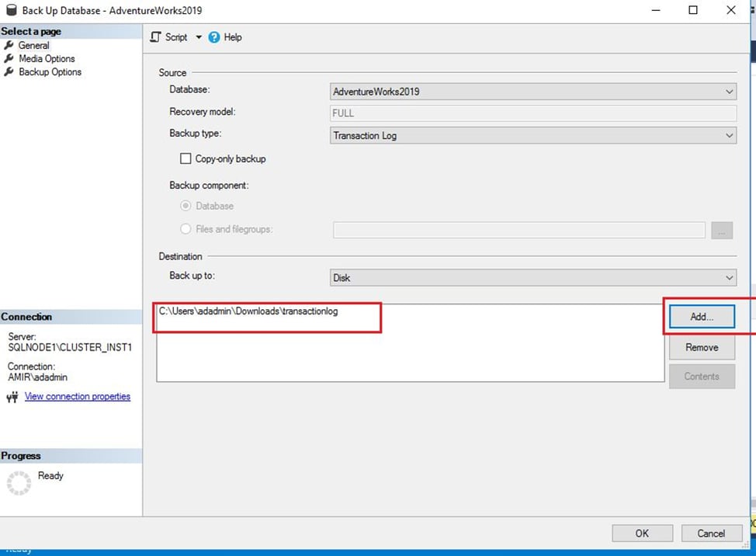756x556 pixels.
Task: Open View connection properties link
Action: click(77, 396)
